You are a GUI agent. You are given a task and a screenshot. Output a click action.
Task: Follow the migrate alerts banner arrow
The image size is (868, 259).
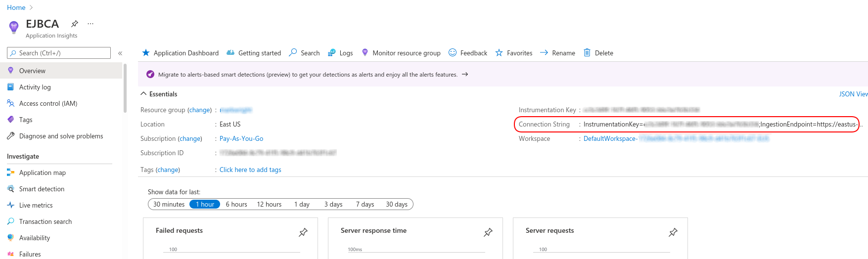(465, 75)
